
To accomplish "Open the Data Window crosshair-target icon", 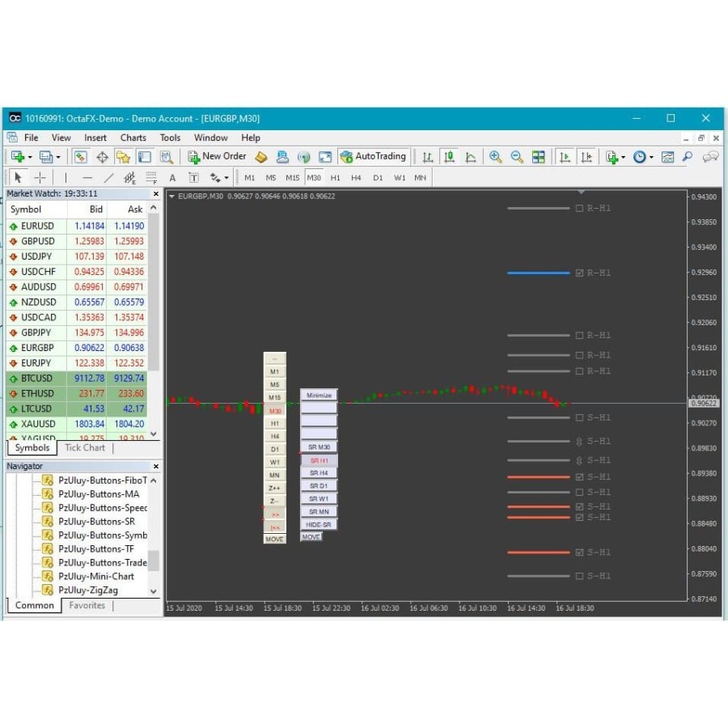I will (x=102, y=157).
